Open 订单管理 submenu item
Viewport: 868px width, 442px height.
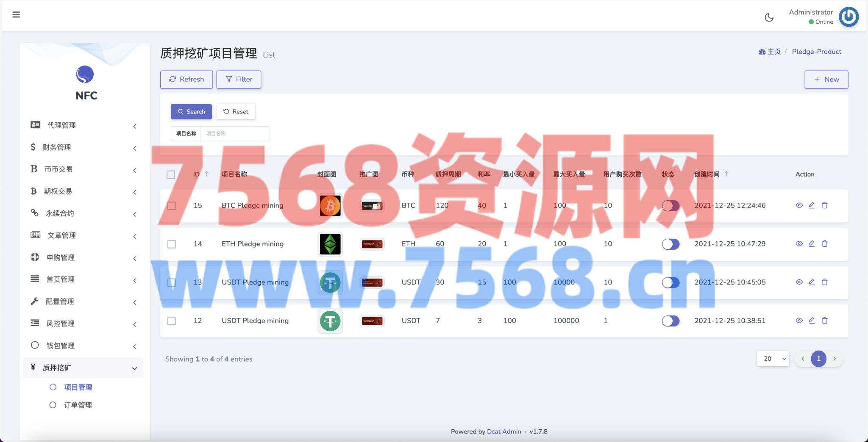[78, 405]
